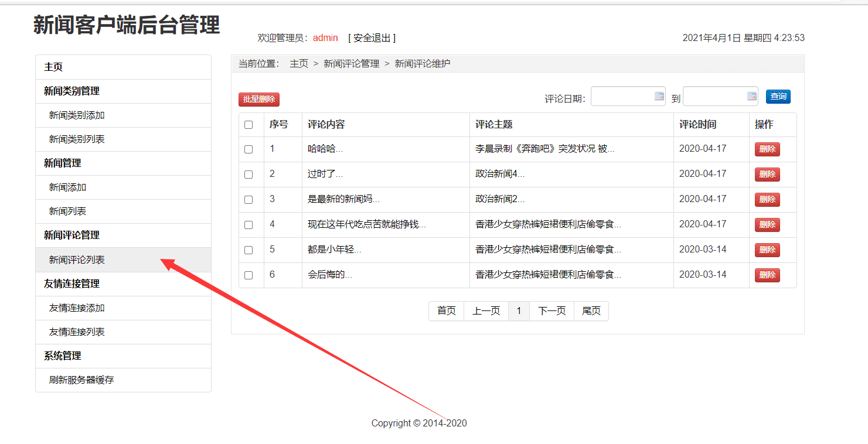The width and height of the screenshot is (868, 444).
Task: Go to 下一页 in pagination
Action: 552,311
